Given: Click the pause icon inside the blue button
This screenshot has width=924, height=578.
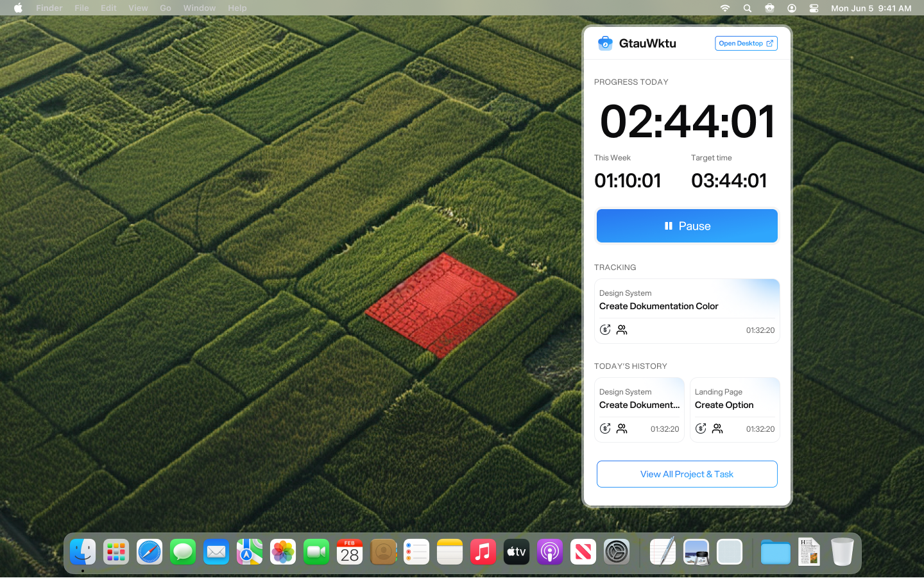Looking at the screenshot, I should pos(669,226).
